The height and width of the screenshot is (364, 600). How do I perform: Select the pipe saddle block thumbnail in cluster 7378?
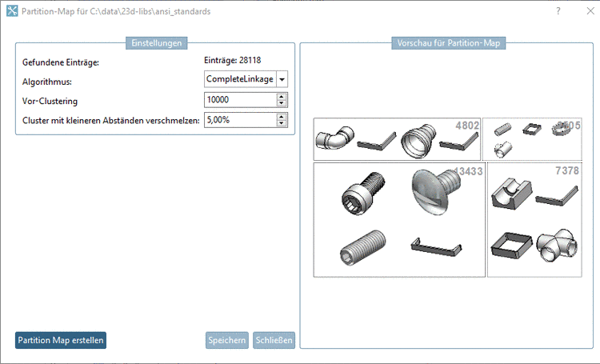point(512,194)
